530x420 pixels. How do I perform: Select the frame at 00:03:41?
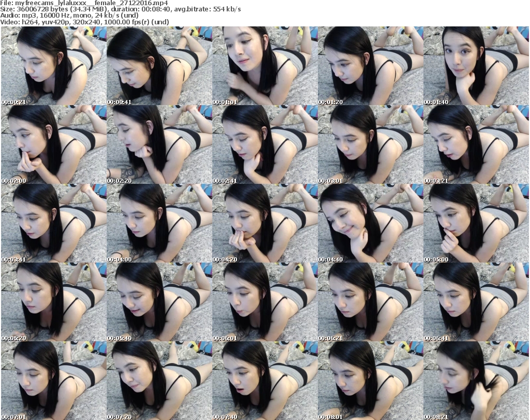tap(53, 223)
